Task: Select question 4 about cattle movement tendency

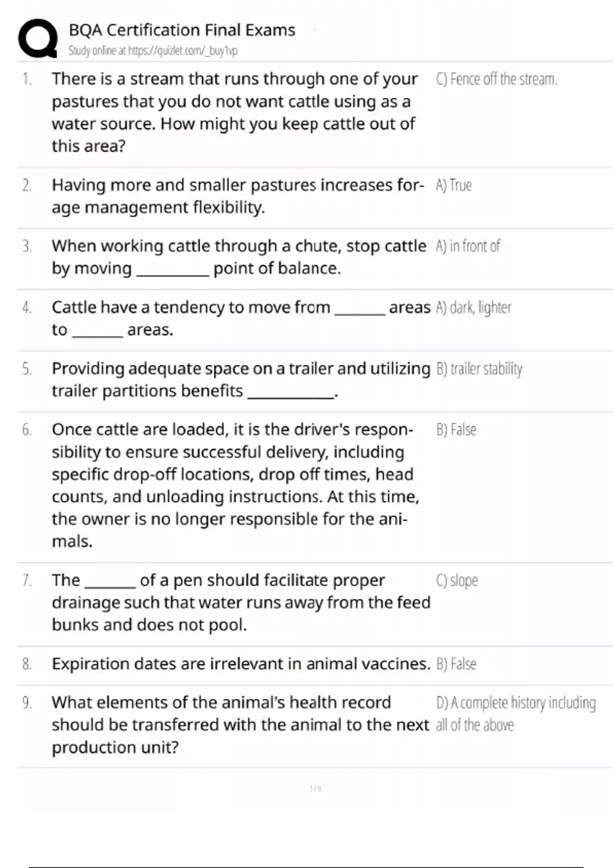Action: pyautogui.click(x=241, y=319)
